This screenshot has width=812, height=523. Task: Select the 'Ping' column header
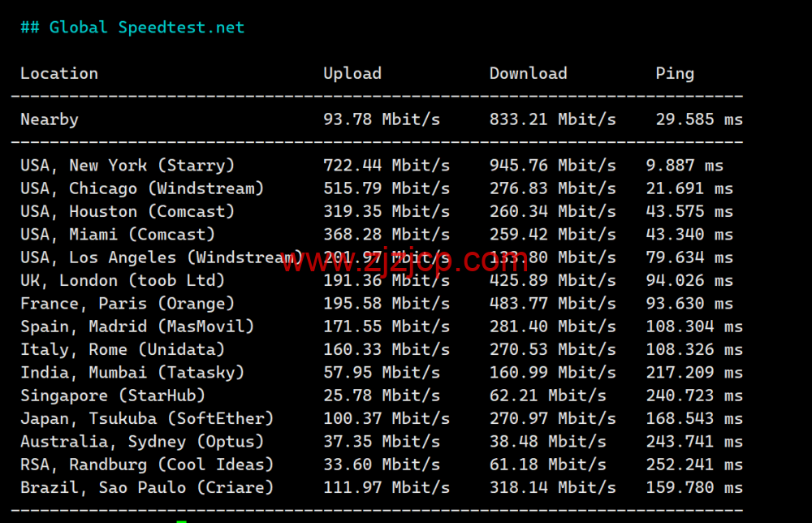click(x=675, y=74)
